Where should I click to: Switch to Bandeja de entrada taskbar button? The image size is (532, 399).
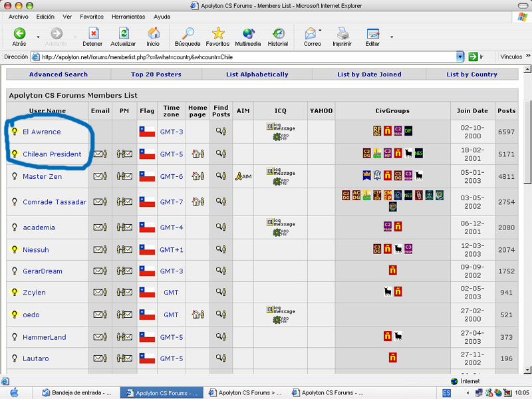(78, 393)
